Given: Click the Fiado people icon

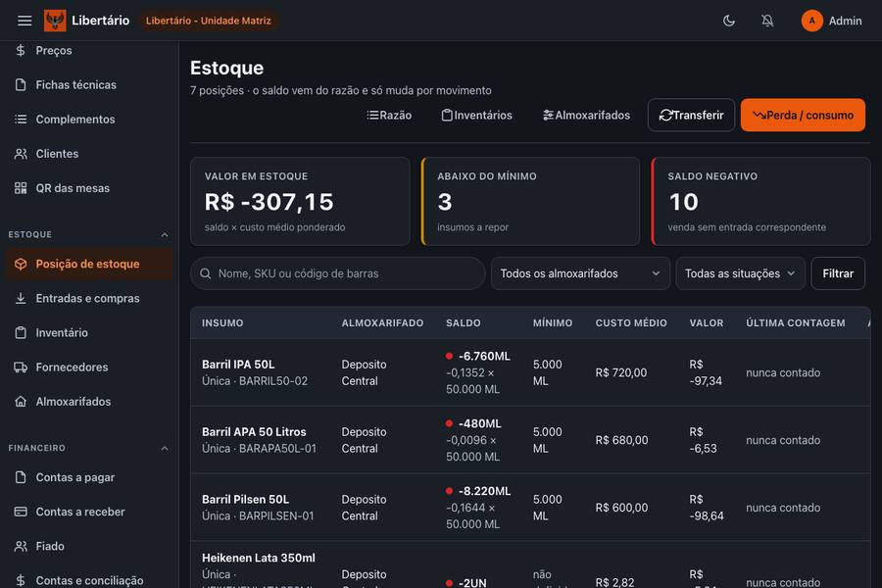Looking at the screenshot, I should point(21,546).
